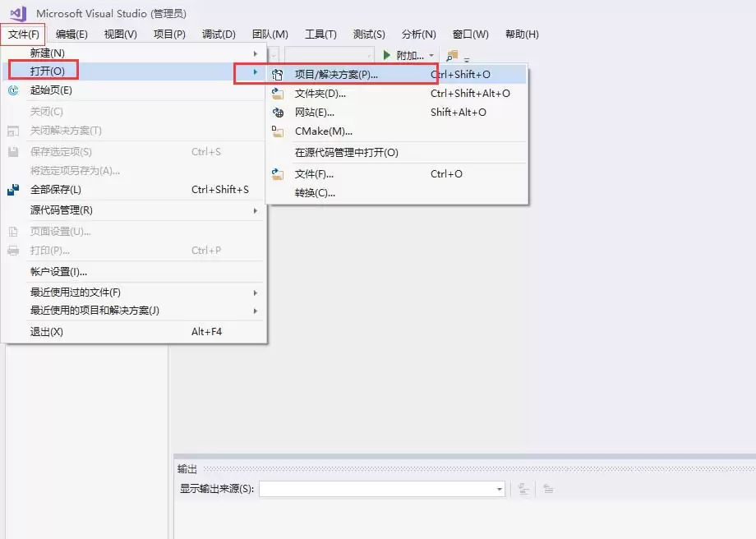Viewport: 756px width, 539px height.
Task: Click the word wrap icon in the Output panel
Action: [x=546, y=487]
